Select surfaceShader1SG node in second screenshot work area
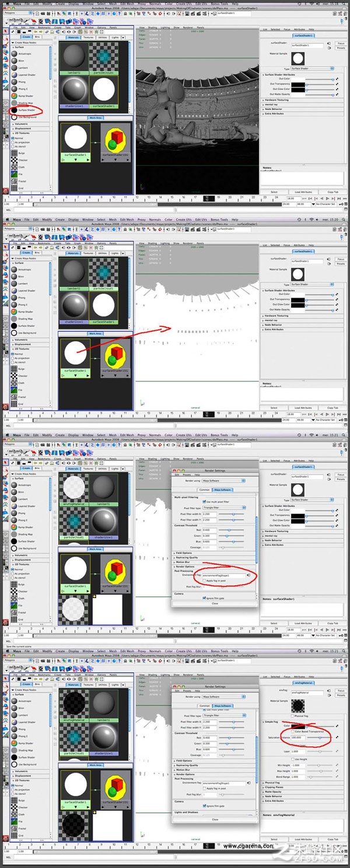 point(115,358)
